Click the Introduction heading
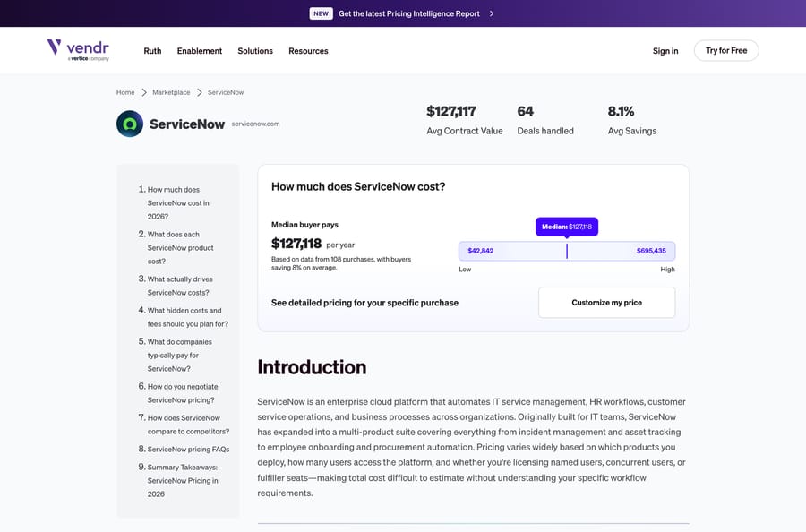 (x=312, y=367)
